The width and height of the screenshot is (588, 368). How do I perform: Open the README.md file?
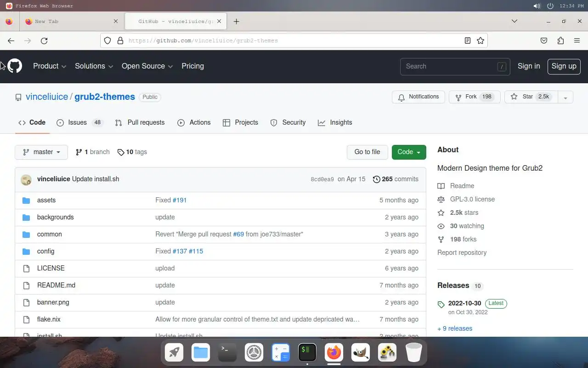(56, 285)
